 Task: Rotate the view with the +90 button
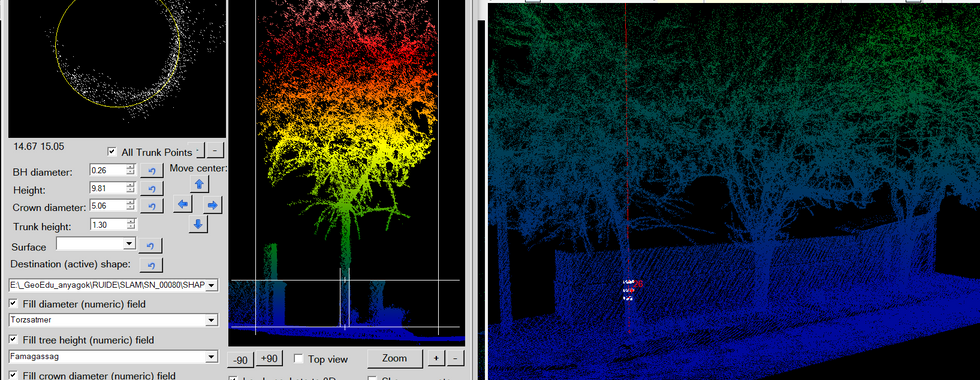(269, 359)
